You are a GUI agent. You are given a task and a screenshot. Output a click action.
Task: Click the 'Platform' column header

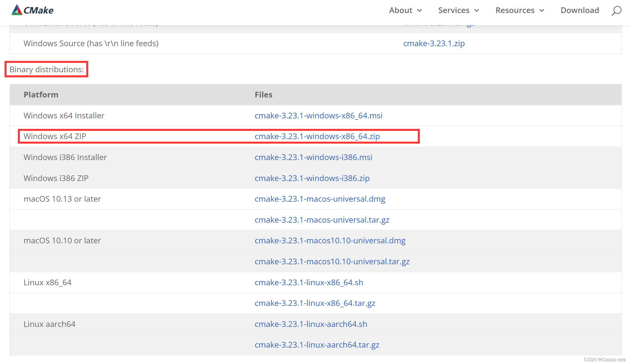[41, 95]
